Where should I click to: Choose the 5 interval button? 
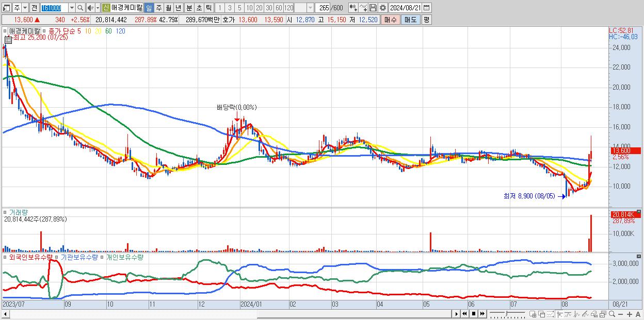(239, 8)
